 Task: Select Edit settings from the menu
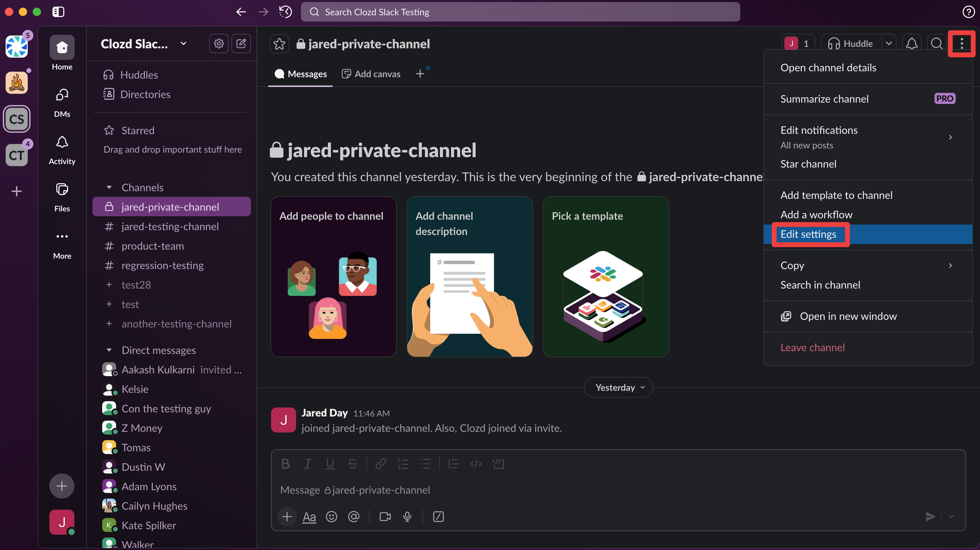[808, 234]
